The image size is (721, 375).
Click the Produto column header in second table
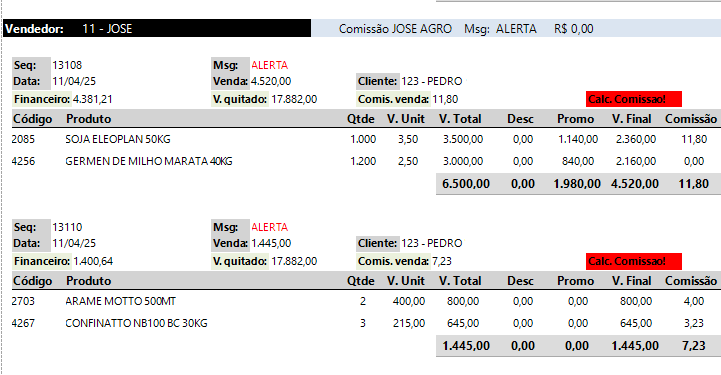89,281
